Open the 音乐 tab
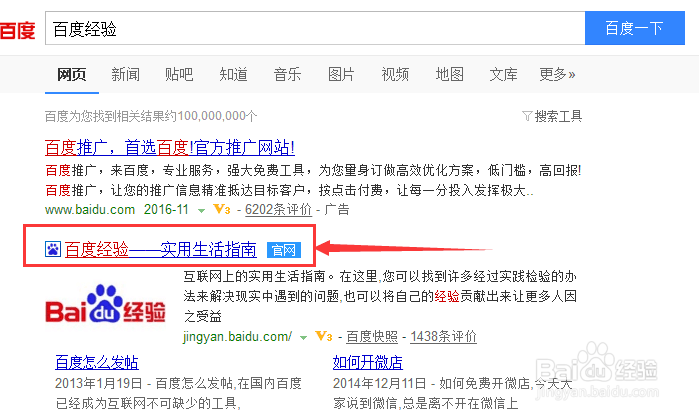Screen dimensions: 699x416 tap(288, 74)
